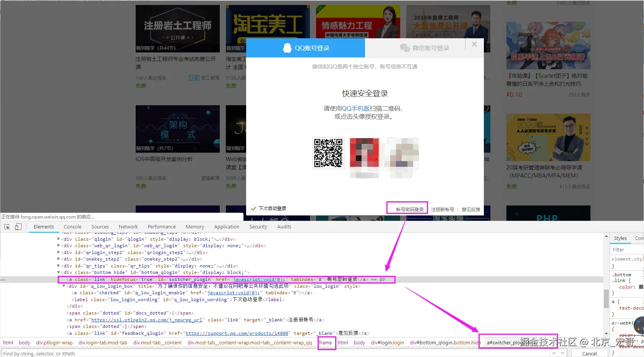This screenshot has height=357, width=644.
Task: Expand the qr_tips div node
Action: (x=58, y=266)
